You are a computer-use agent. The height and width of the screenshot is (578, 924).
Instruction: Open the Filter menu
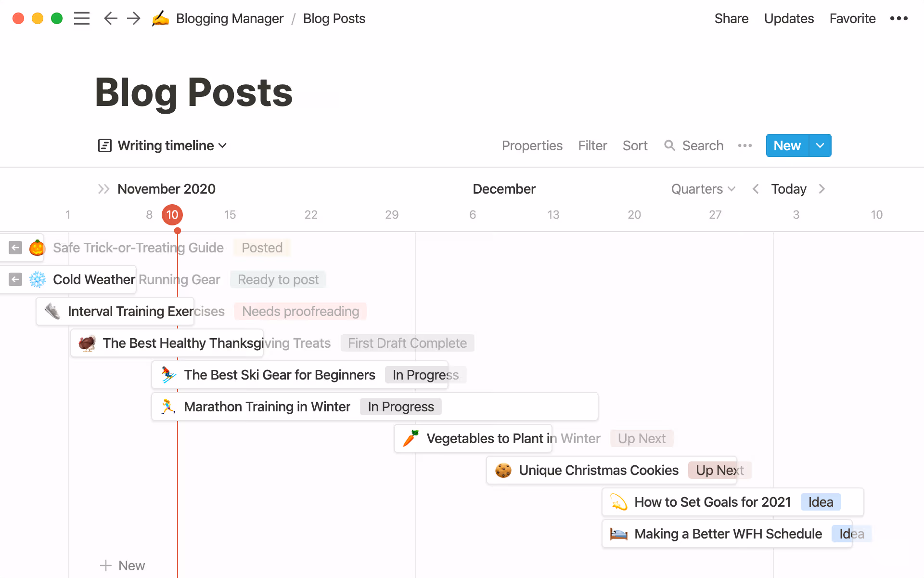[x=592, y=145]
